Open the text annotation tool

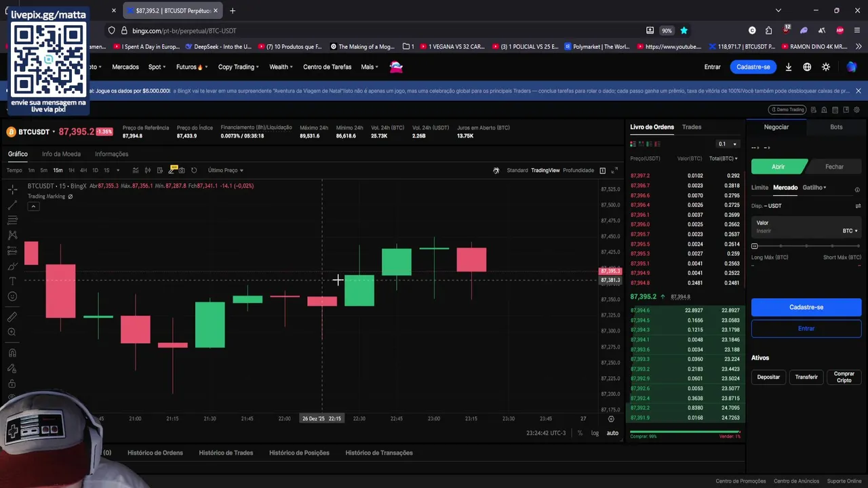(12, 281)
